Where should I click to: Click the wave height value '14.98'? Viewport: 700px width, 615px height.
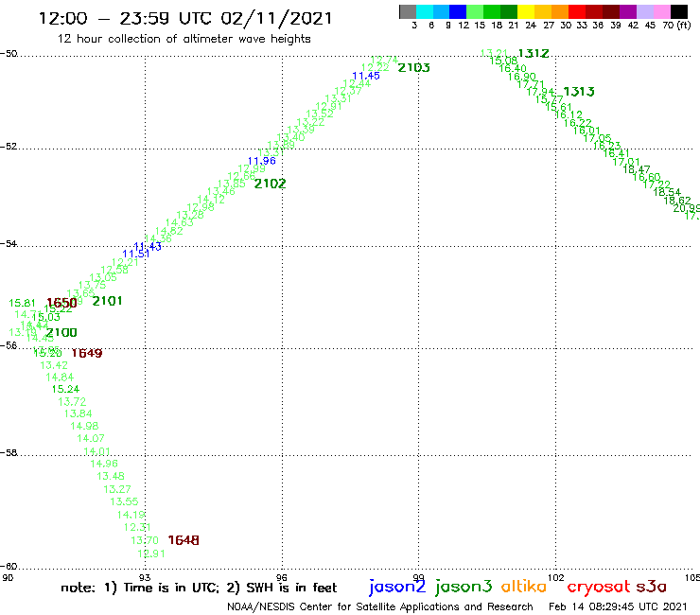tap(84, 426)
